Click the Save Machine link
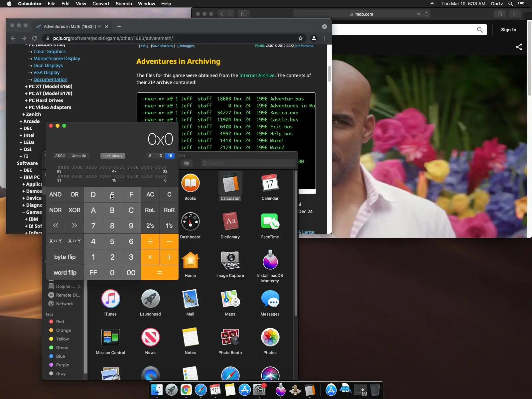Screen dimensions: 532x399 pyautogui.click(x=163, y=46)
